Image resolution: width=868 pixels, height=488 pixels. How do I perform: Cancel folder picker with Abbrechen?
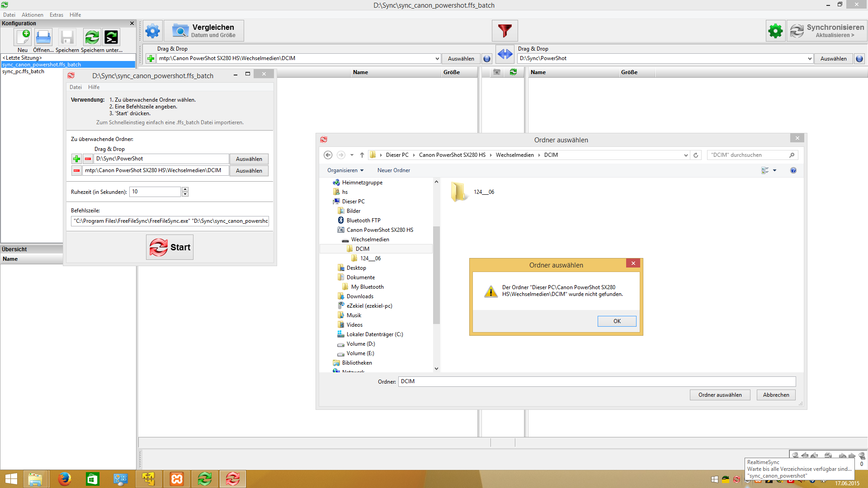click(x=776, y=395)
